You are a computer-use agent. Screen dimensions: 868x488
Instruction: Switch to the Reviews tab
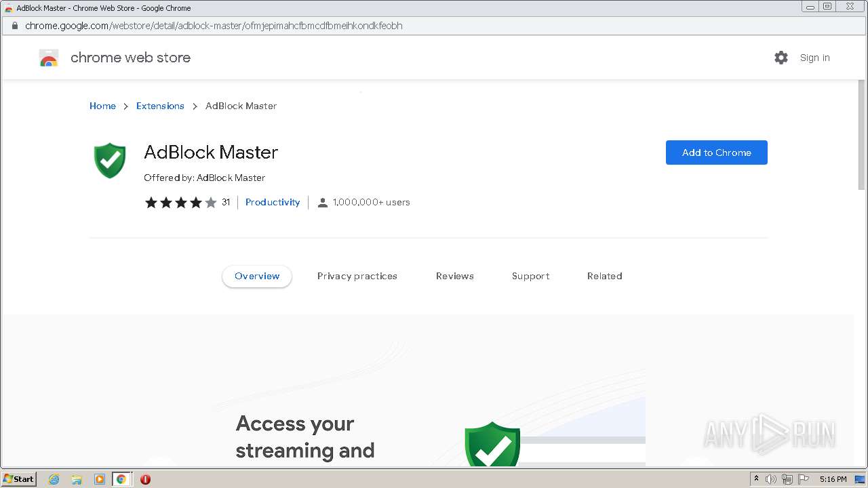455,276
